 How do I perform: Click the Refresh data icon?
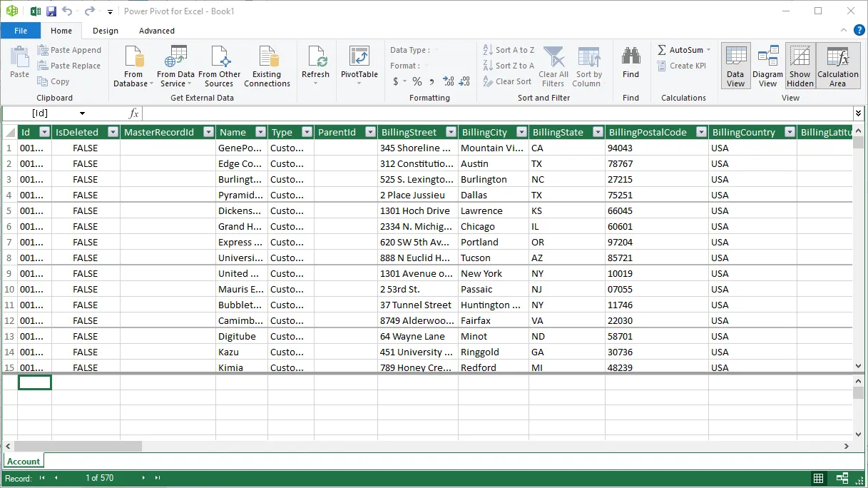coord(315,58)
